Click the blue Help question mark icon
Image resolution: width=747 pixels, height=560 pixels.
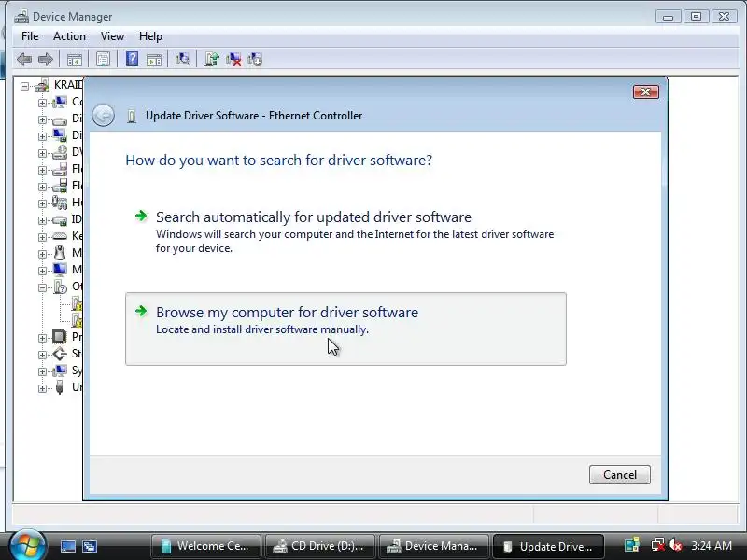pos(132,59)
